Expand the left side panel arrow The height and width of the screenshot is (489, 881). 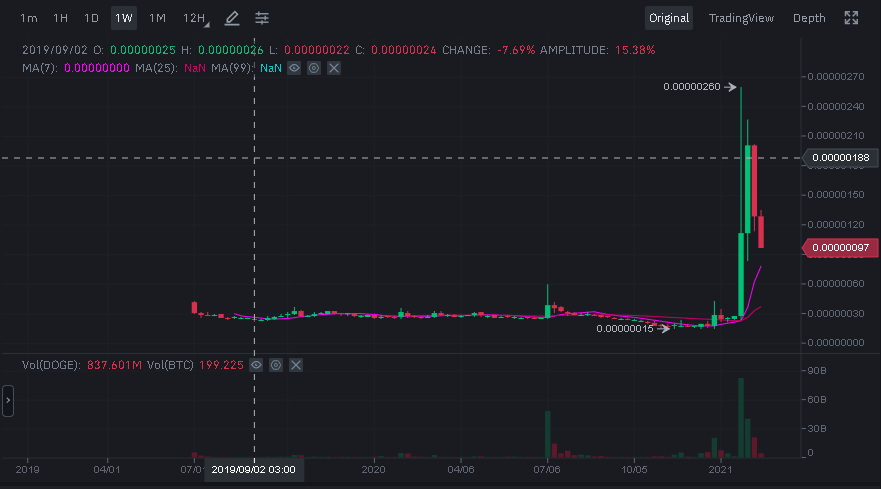coord(8,401)
